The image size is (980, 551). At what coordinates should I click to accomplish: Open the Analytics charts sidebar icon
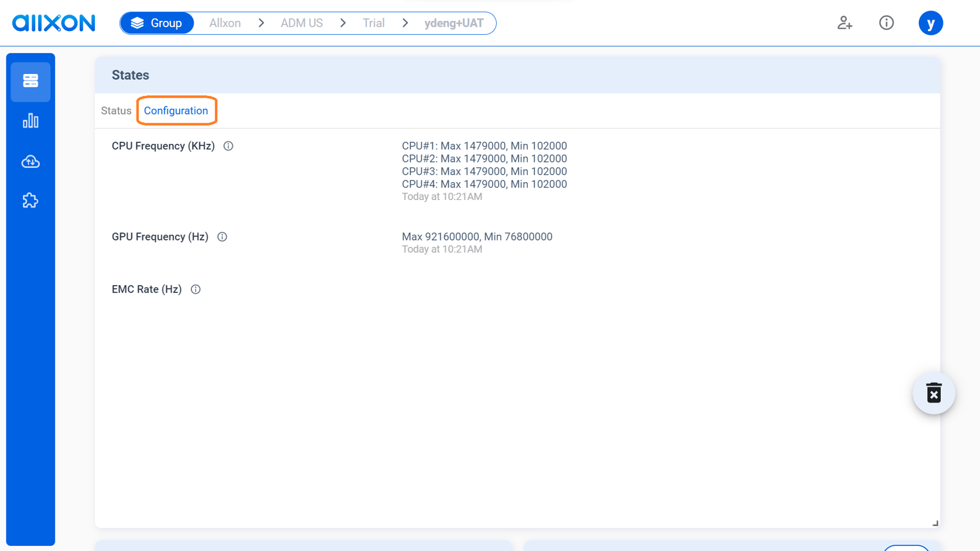30,121
